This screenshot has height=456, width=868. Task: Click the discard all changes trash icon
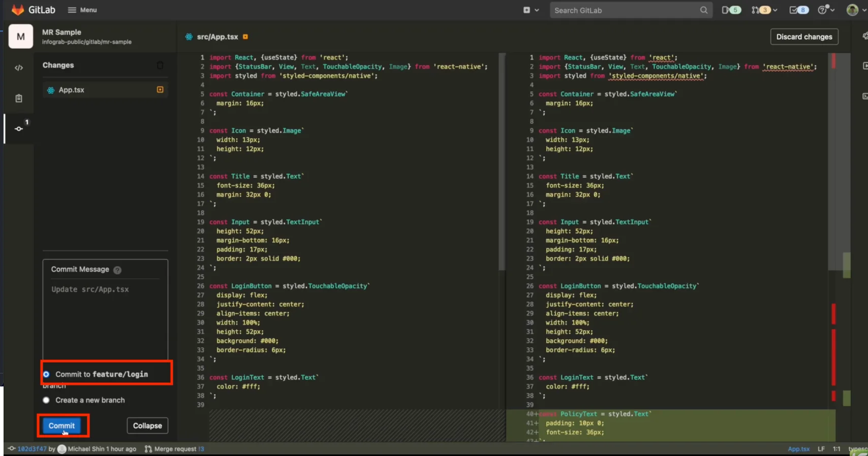[160, 66]
